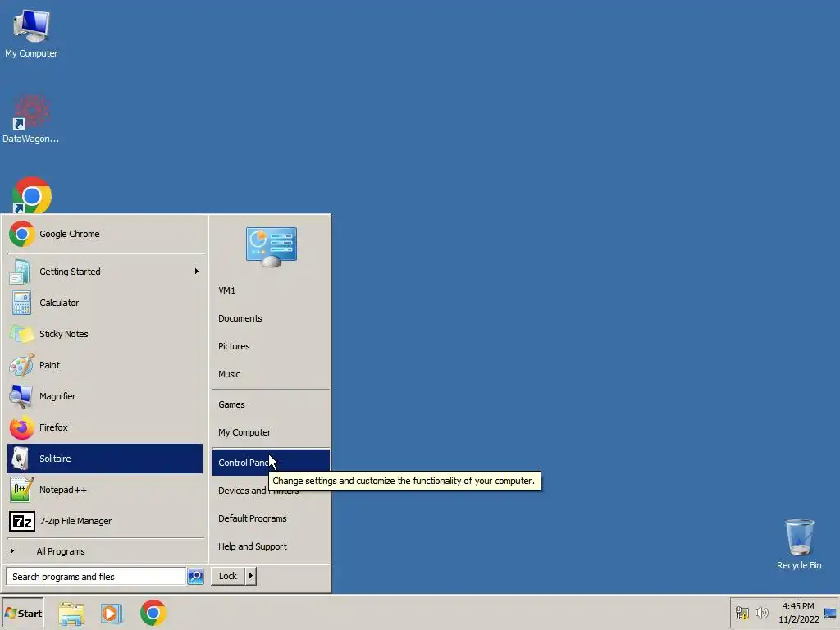Click the network tray icon
The width and height of the screenshot is (840, 630).
click(742, 613)
